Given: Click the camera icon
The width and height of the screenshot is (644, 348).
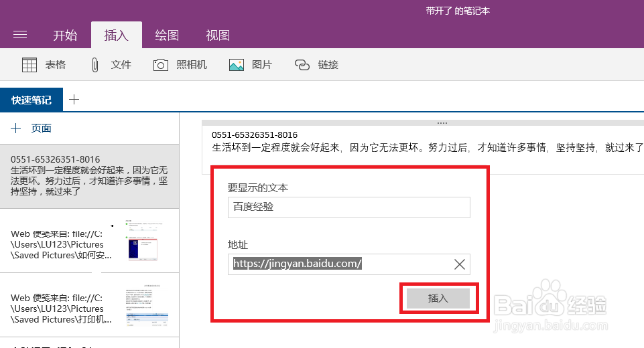Looking at the screenshot, I should pos(161,65).
